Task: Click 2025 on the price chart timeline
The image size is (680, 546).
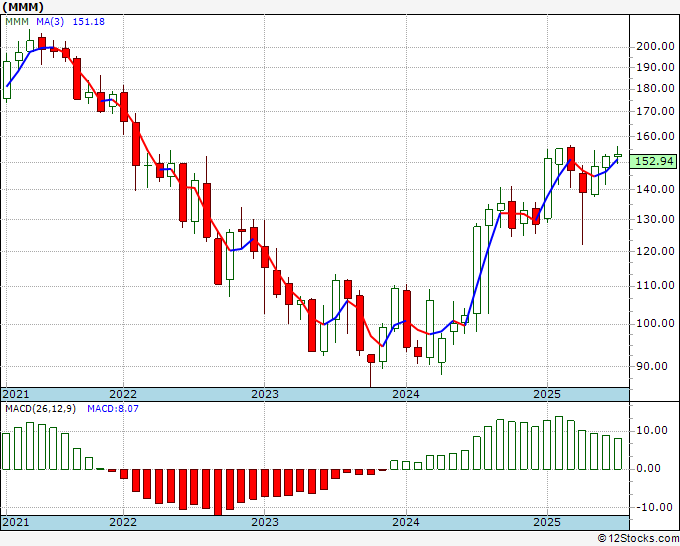Action: (x=547, y=394)
